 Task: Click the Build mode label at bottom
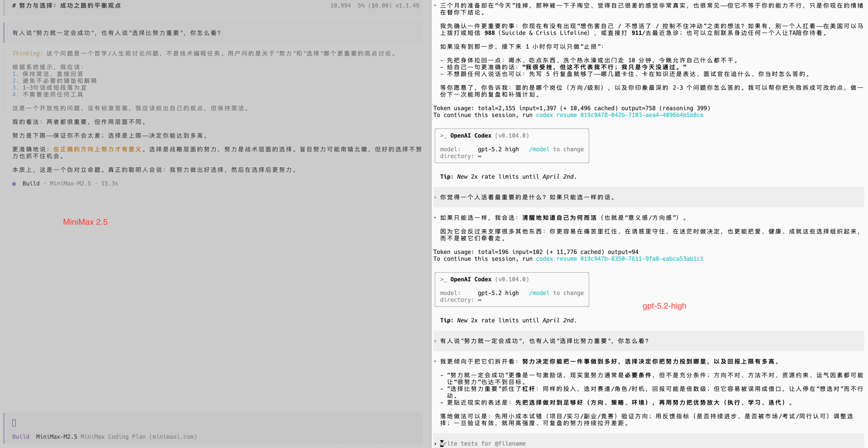pyautogui.click(x=21, y=437)
